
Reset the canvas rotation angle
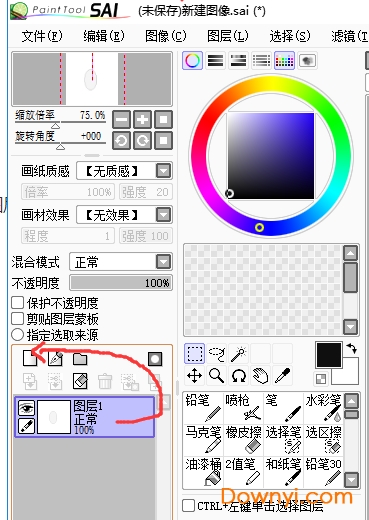coord(163,140)
